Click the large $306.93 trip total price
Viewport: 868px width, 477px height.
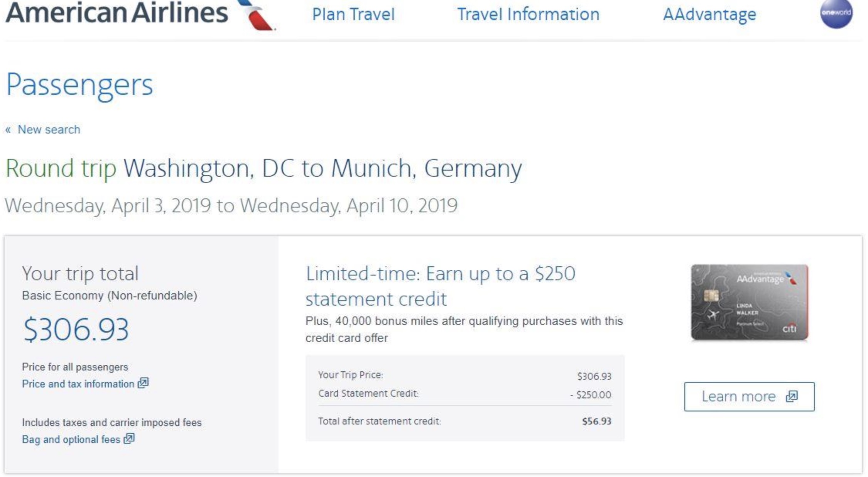[x=76, y=330]
